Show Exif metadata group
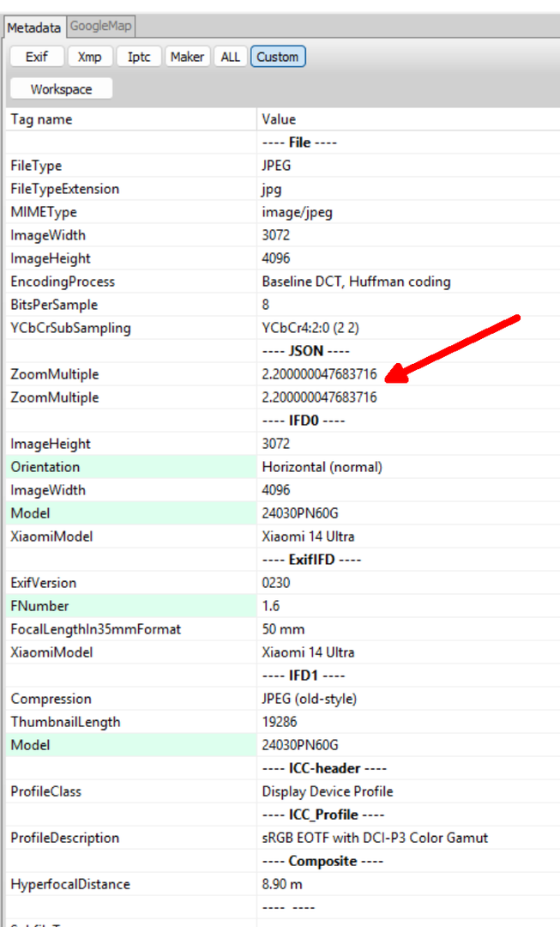The width and height of the screenshot is (560, 927). [x=37, y=57]
